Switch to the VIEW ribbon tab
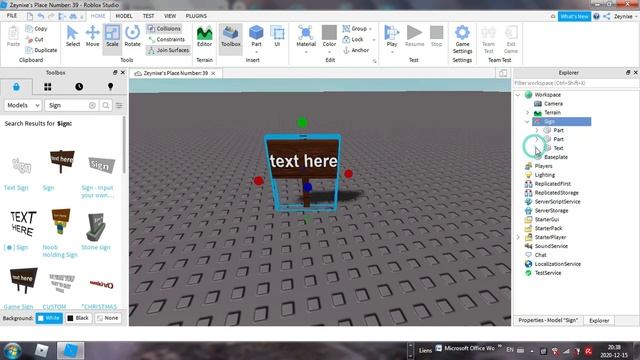The image size is (640, 360). tap(170, 16)
